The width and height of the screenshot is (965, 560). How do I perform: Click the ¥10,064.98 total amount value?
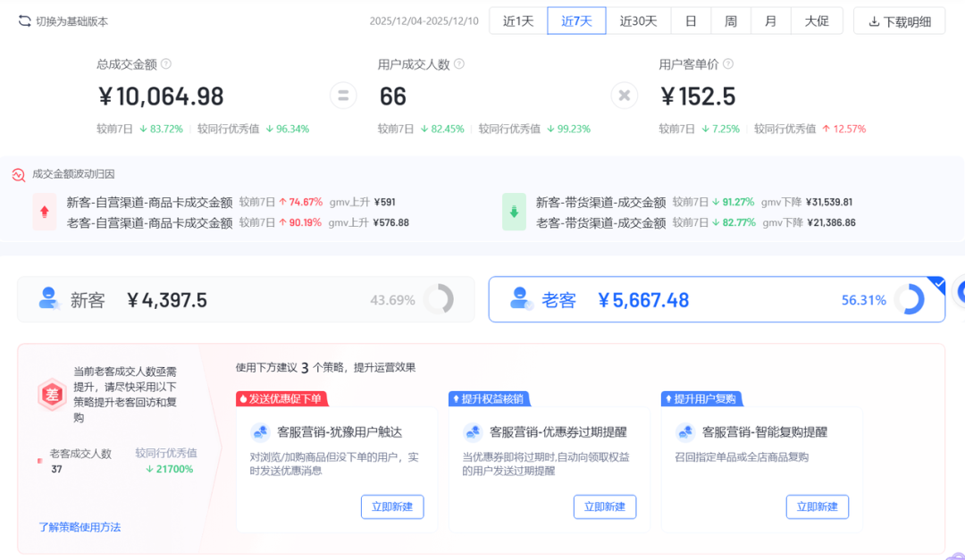161,96
